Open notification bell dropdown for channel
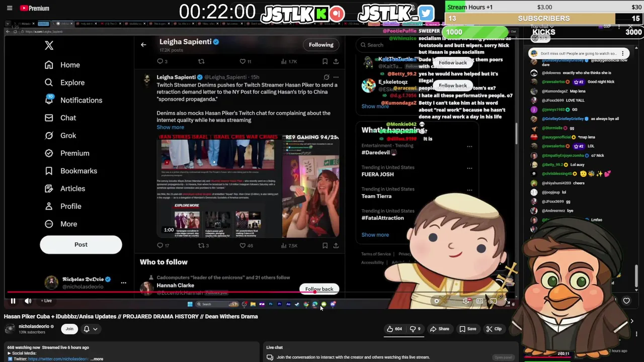Screen dimensions: 644x362 (x=90, y=329)
